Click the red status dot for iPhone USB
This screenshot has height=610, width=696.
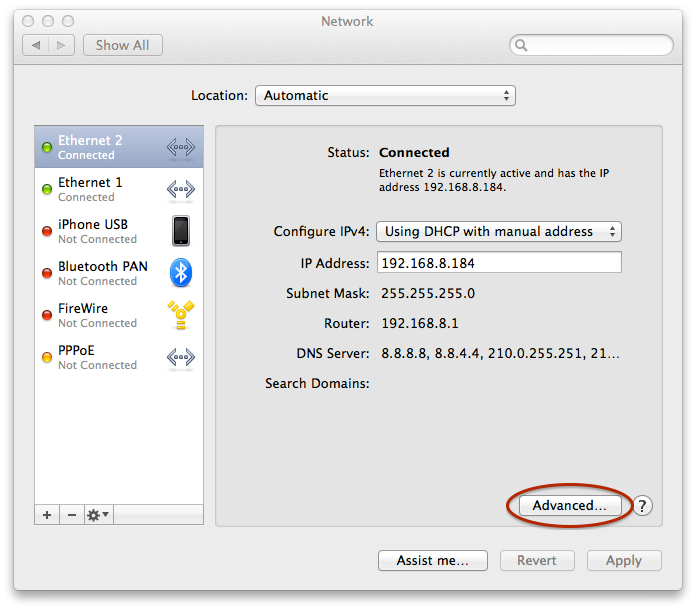click(47, 231)
